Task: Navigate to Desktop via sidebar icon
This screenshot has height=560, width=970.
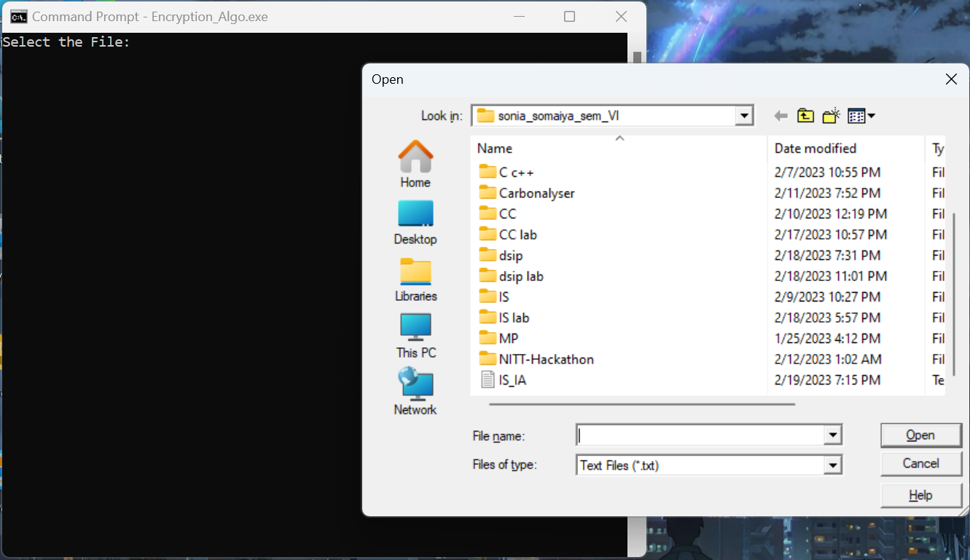Action: pos(415,221)
